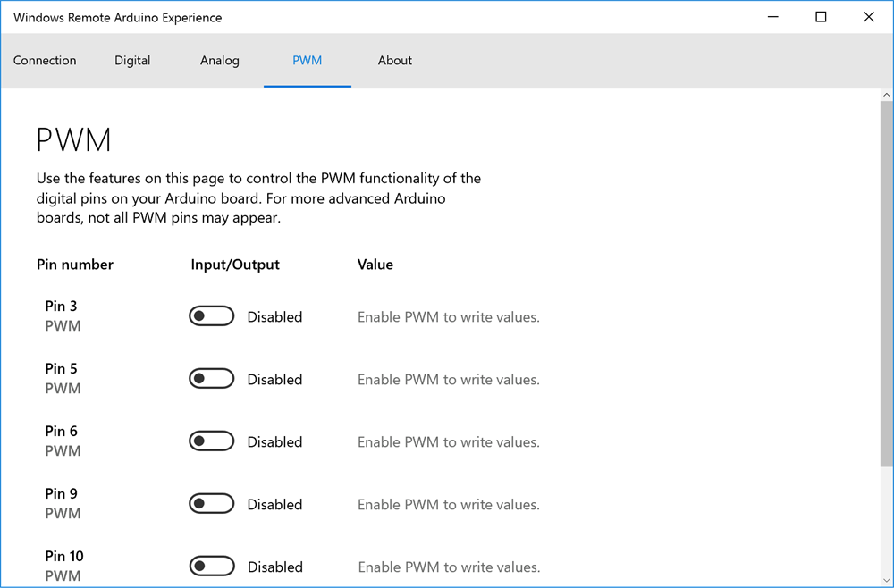Open the About tab
The image size is (894, 588).
(x=395, y=61)
